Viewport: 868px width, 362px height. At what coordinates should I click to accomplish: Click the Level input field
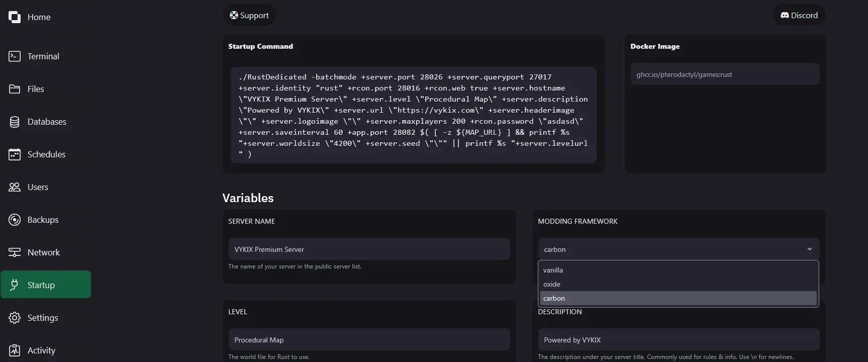369,339
